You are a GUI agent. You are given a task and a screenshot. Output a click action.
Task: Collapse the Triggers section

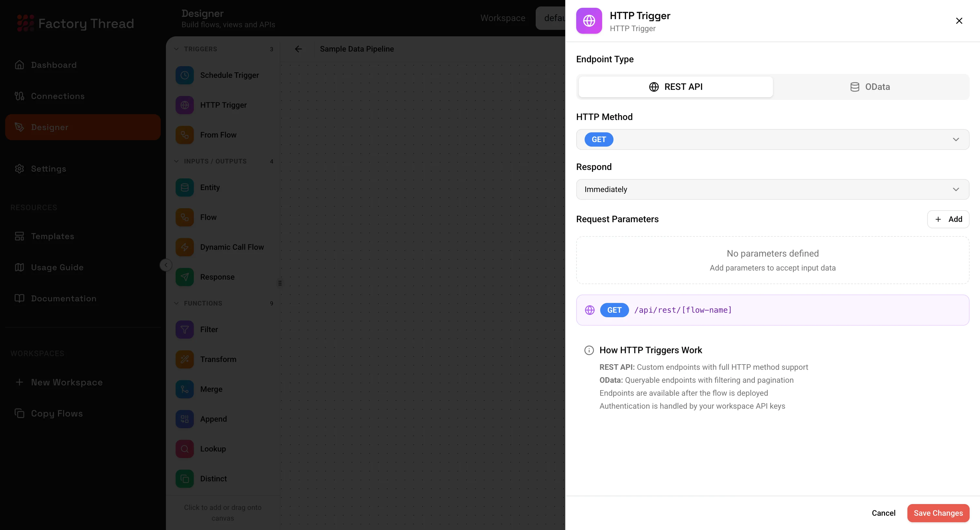tap(177, 49)
